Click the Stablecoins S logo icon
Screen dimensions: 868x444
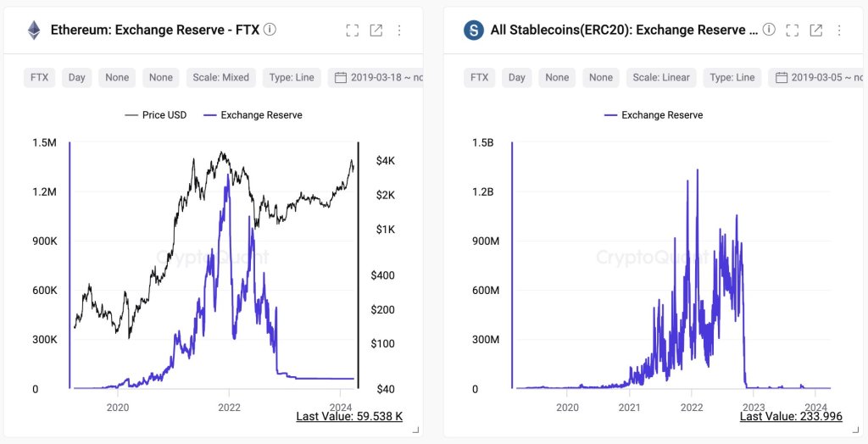474,31
